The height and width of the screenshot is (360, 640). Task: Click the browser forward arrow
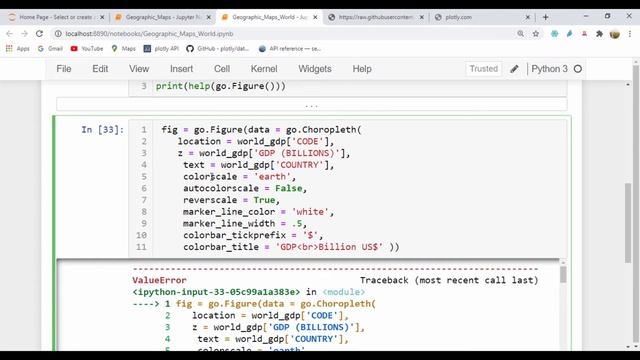click(24, 34)
